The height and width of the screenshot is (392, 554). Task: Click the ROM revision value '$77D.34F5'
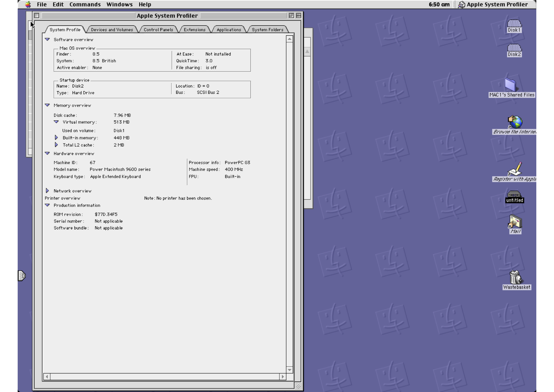pos(106,214)
